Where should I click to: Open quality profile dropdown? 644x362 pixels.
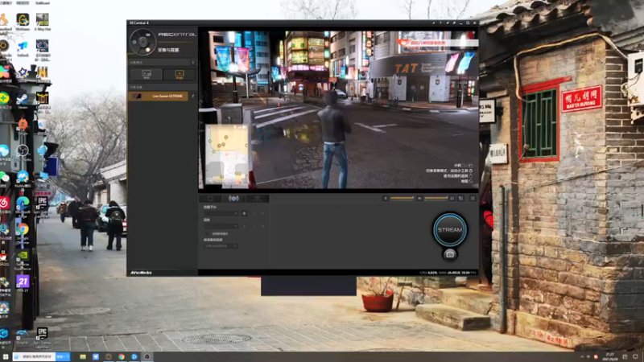click(221, 226)
